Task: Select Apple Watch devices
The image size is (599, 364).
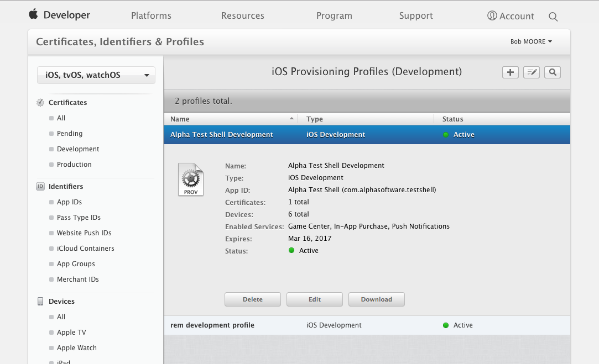Action: [77, 347]
